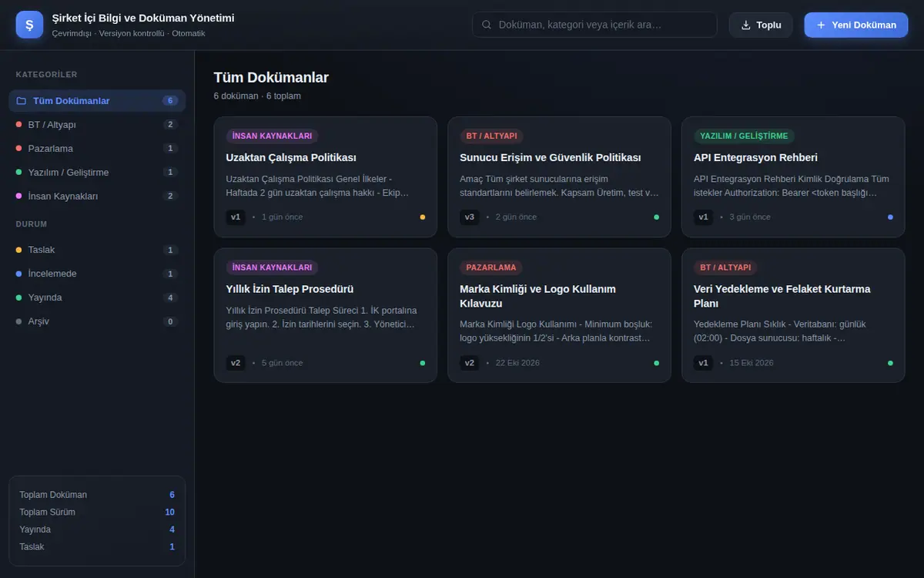Click the v1 badge on API Entegrasyon Rehberi
The image size is (924, 578).
click(x=704, y=217)
